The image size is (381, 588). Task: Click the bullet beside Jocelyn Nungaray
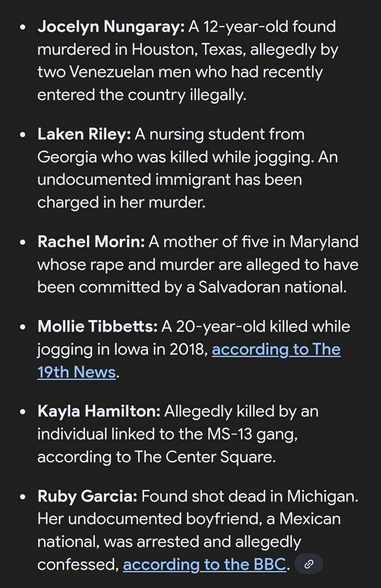tap(22, 27)
